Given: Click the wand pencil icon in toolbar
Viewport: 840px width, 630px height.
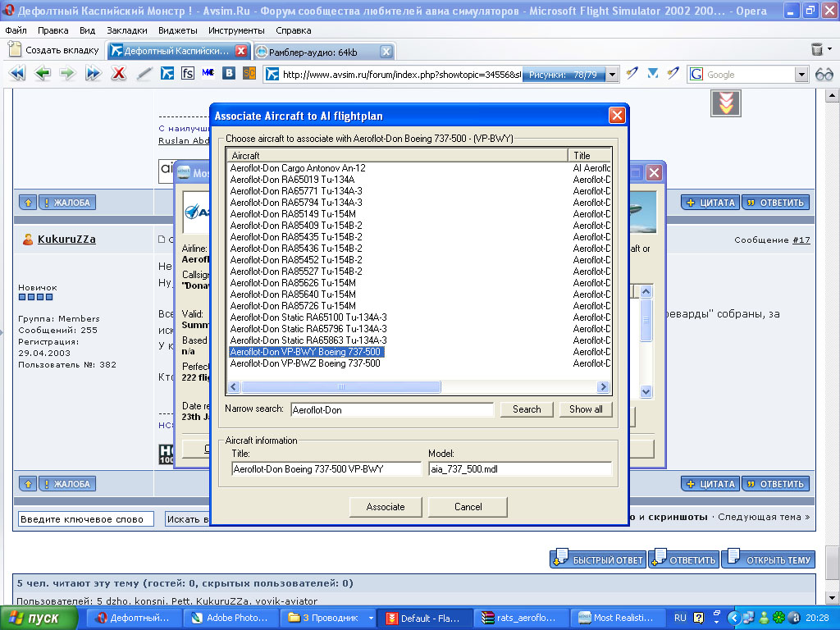Looking at the screenshot, I should (x=144, y=73).
